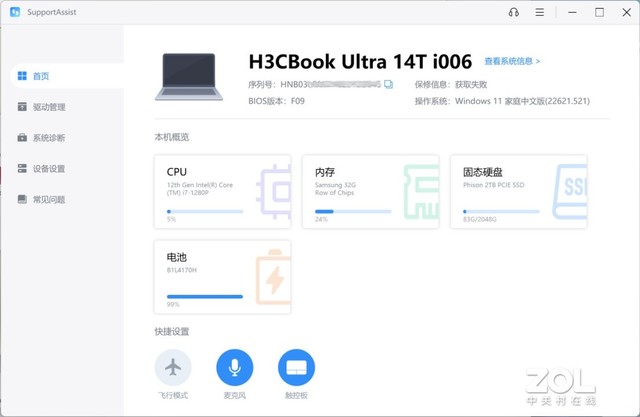
Task: Open the 固态硬盘 SSD overview card
Action: tap(519, 191)
